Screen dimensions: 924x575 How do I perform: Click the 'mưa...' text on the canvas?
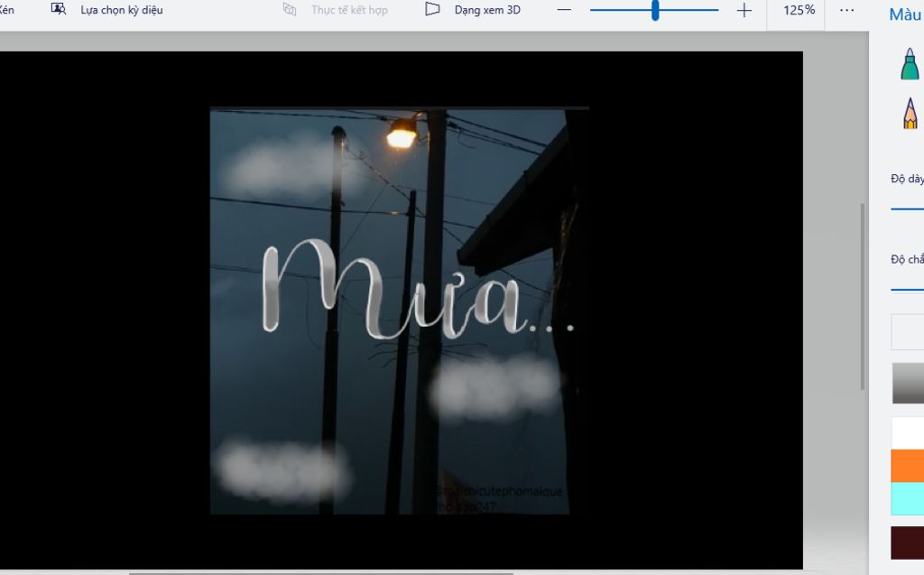click(417, 289)
